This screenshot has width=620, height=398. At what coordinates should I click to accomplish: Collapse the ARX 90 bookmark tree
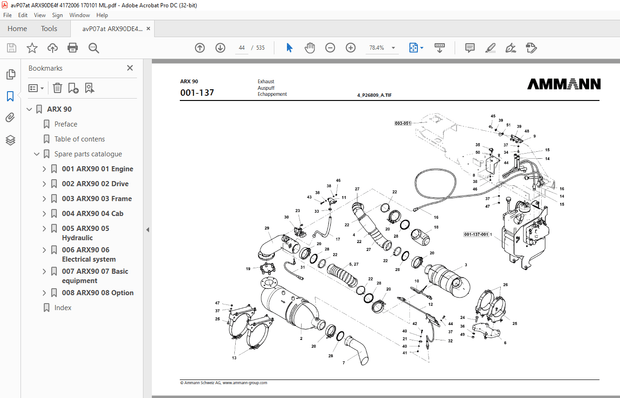[29, 109]
